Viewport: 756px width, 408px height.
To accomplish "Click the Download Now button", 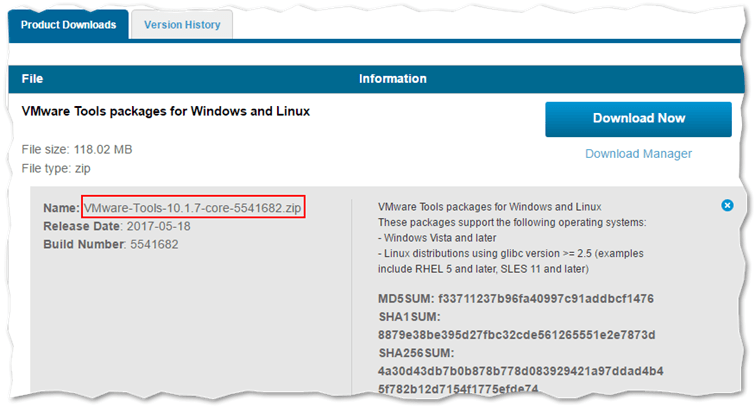I will (x=638, y=119).
